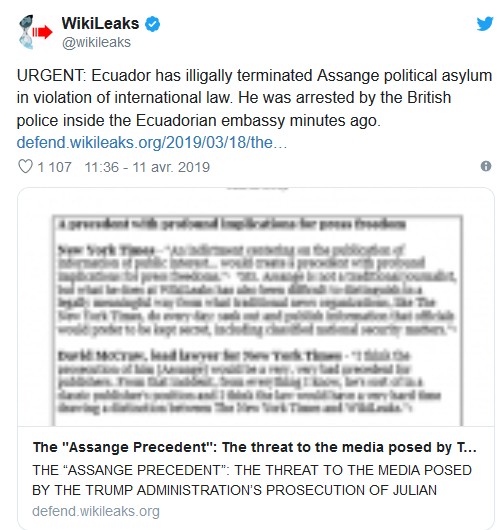
Task: Select the WikiLeaks display name
Action: [100, 24]
